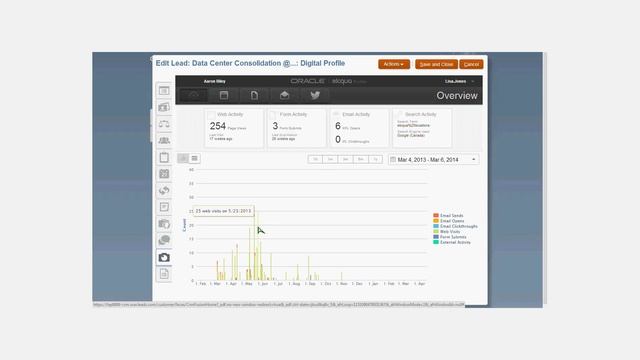Open the bottom sidebar document icon
This screenshot has height=360, width=640.
164,274
